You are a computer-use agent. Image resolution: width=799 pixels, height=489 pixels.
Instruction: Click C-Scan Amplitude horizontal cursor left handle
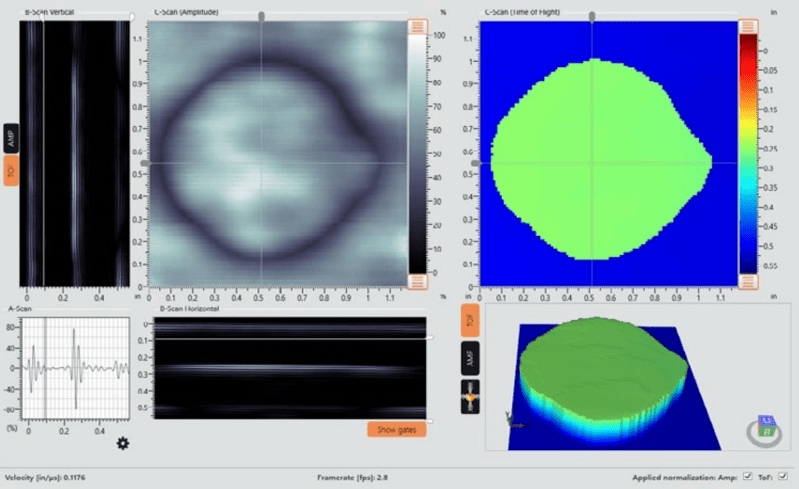[145, 163]
